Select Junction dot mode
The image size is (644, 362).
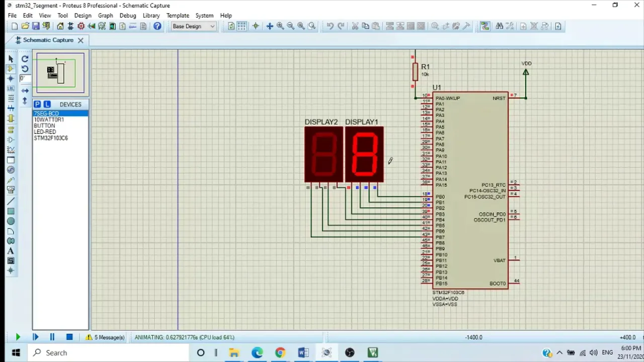click(11, 79)
